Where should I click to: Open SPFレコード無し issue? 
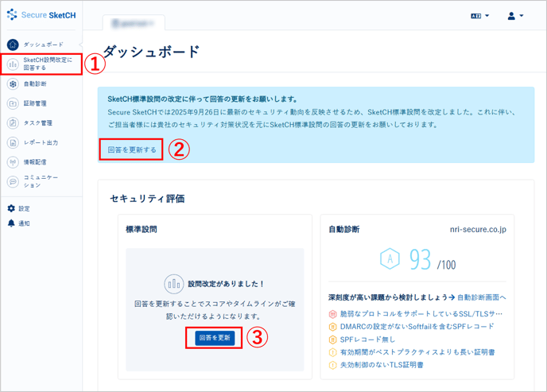367,340
